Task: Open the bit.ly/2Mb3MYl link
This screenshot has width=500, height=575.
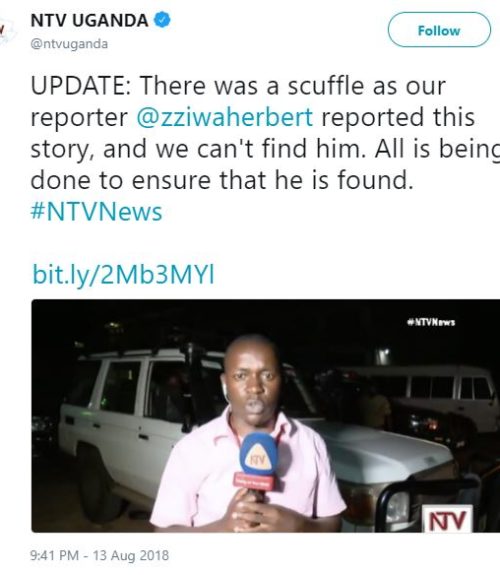Action: [x=123, y=275]
